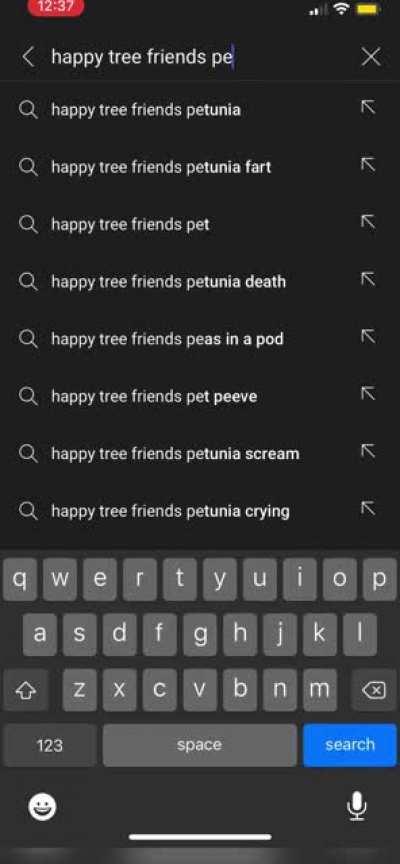Open the emoji keyboard

click(42, 807)
